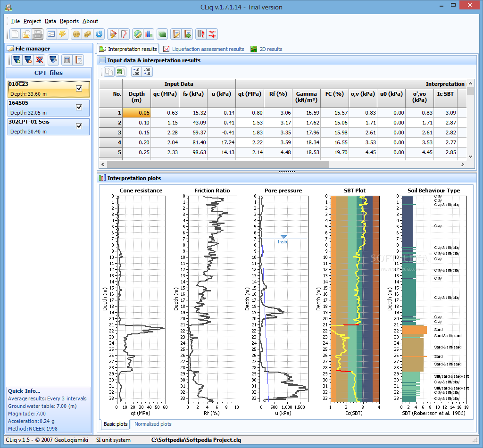Export table data to Excel icon
Viewport: 483px width, 448px height.
[120, 72]
